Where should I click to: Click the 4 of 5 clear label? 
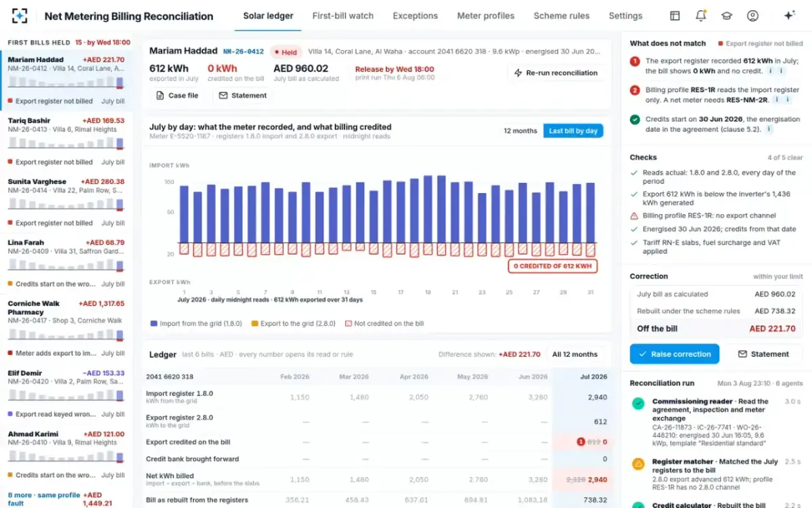785,158
